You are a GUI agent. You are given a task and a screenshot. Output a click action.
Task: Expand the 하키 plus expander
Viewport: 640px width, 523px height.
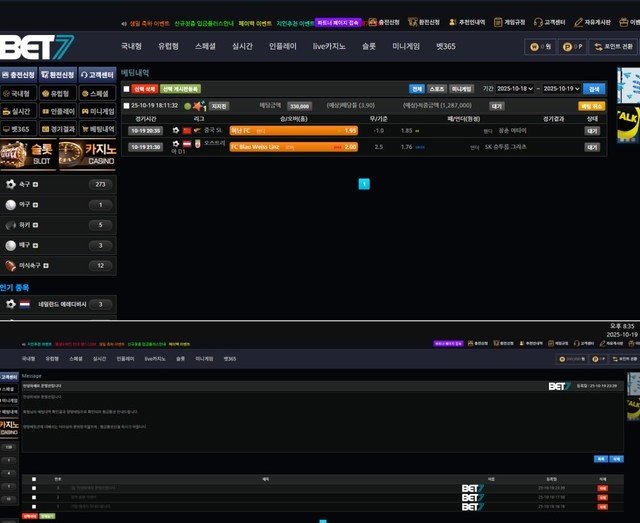pyautogui.click(x=36, y=225)
